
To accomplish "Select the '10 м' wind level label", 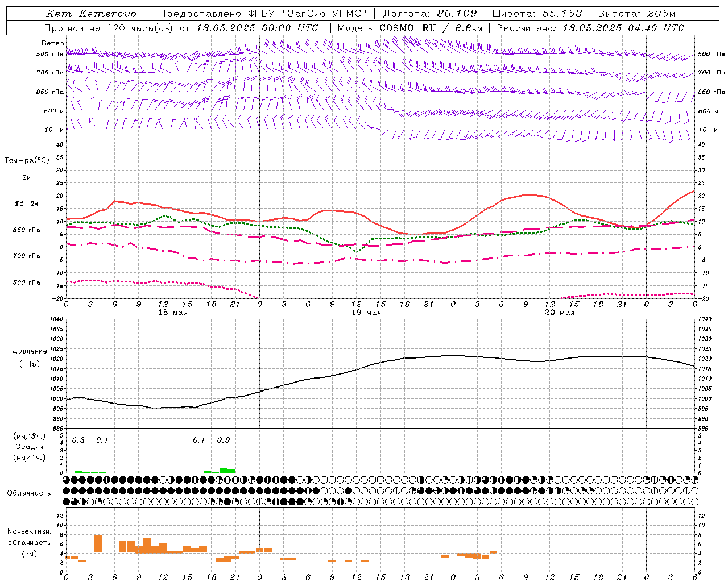I will (55, 130).
